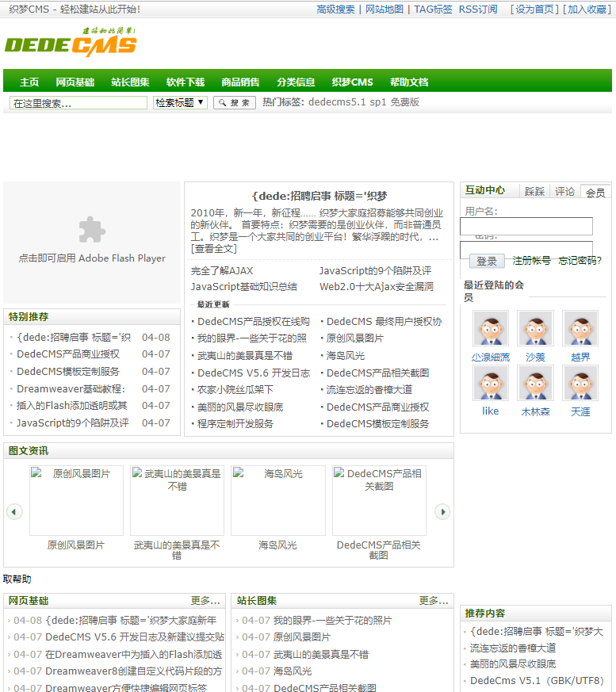This screenshot has width=616, height=692.
Task: Open Dreamweaver8创建自定义代码片段 article in 网页基础
Action: pyautogui.click(x=134, y=671)
